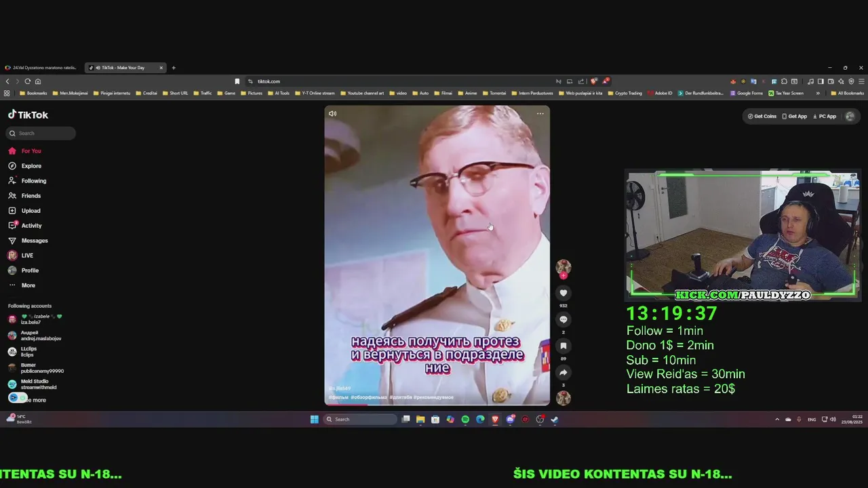
Task: Focus the TikTok search field
Action: click(42, 134)
